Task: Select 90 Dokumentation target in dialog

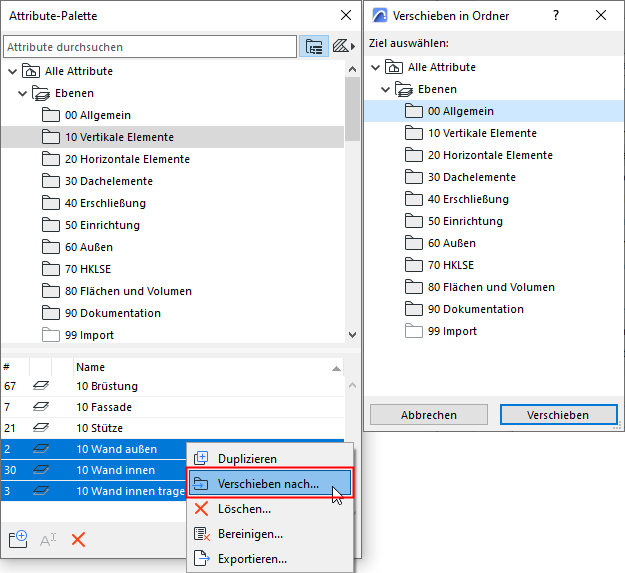Action: coord(493,309)
